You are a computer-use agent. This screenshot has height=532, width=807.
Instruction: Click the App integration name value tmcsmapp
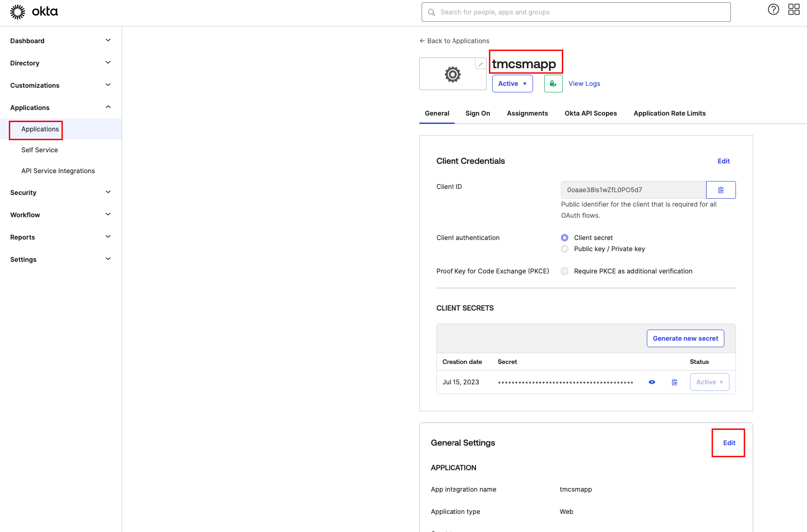576,489
